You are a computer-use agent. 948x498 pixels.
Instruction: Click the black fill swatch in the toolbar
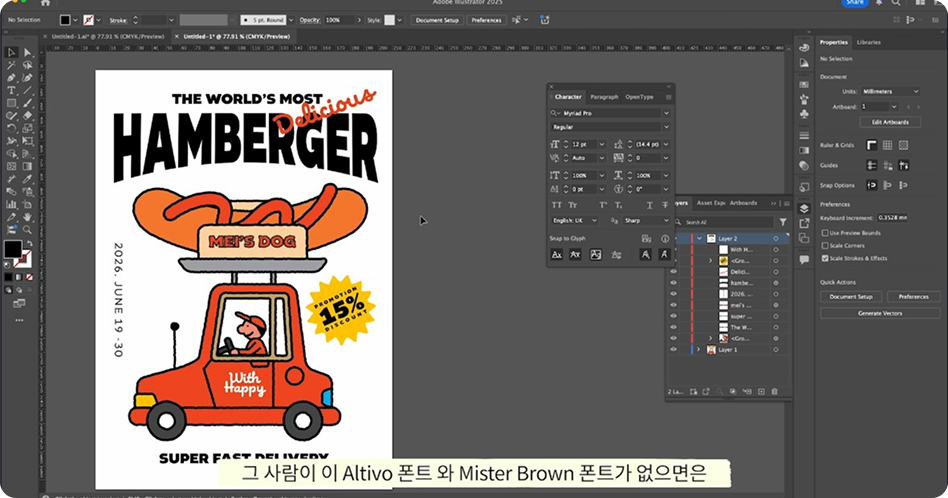point(12,248)
